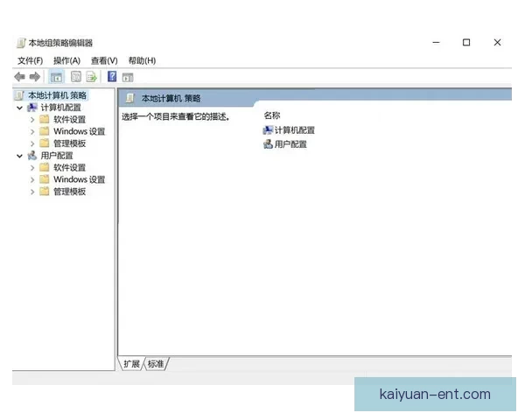Image resolution: width=525 pixels, height=420 pixels.
Task: Select 管理模板 label under 计算机配置
Action: (70, 143)
